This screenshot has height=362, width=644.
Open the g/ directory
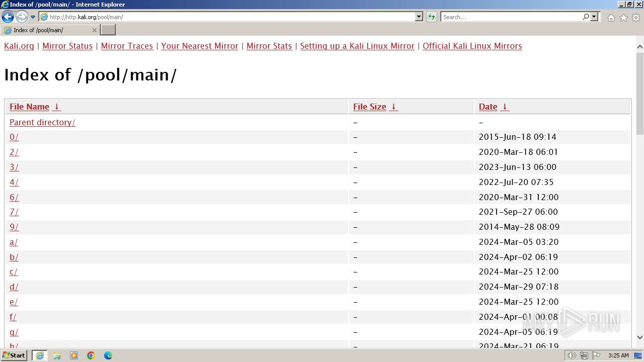pyautogui.click(x=14, y=332)
